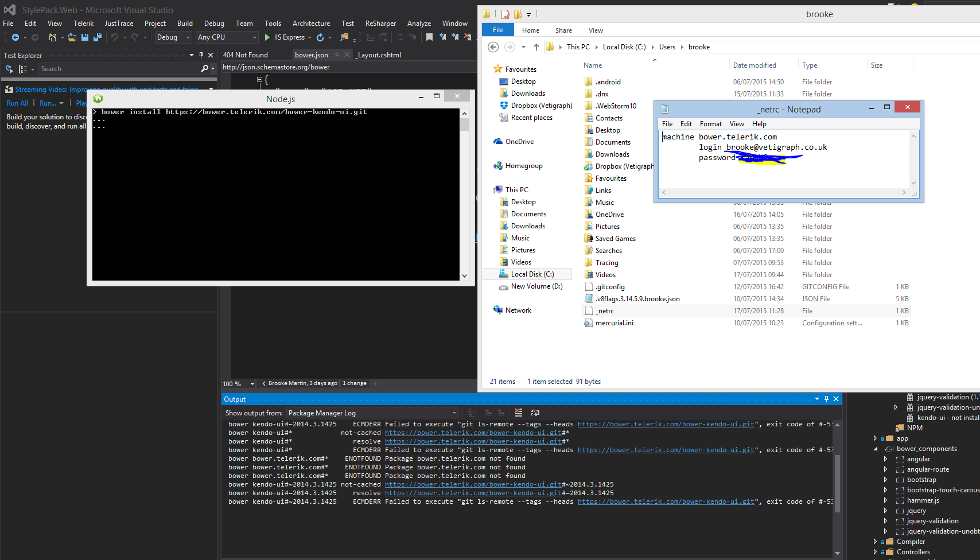This screenshot has height=560, width=980.
Task: Toggle a bookmark with the bookmark icon
Action: coord(429,37)
